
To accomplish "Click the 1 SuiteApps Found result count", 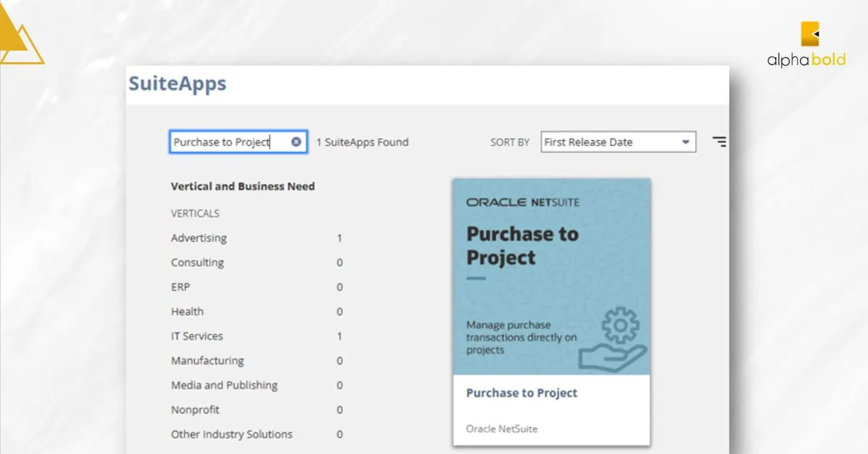I will 362,142.
